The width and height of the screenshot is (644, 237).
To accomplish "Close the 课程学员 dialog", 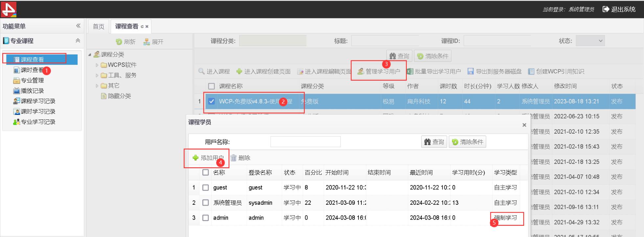I will (524, 125).
